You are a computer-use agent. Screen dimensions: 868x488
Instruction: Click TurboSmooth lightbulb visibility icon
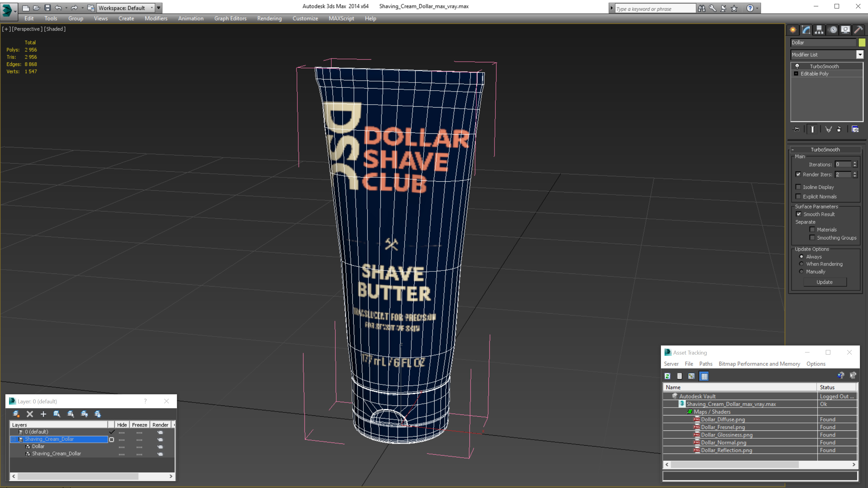tap(797, 66)
